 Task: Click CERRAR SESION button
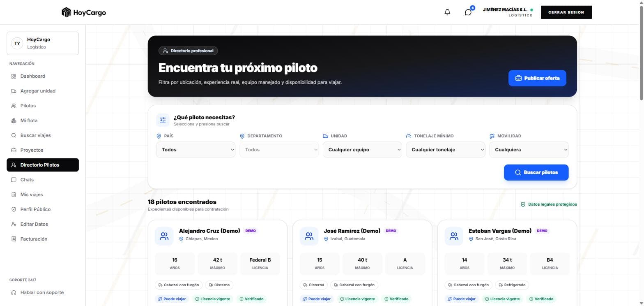(566, 12)
